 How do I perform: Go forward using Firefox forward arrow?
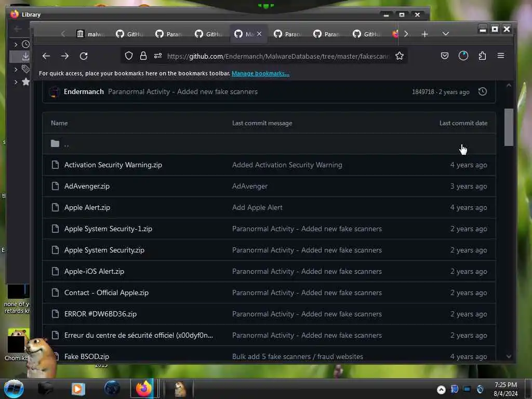[65, 56]
